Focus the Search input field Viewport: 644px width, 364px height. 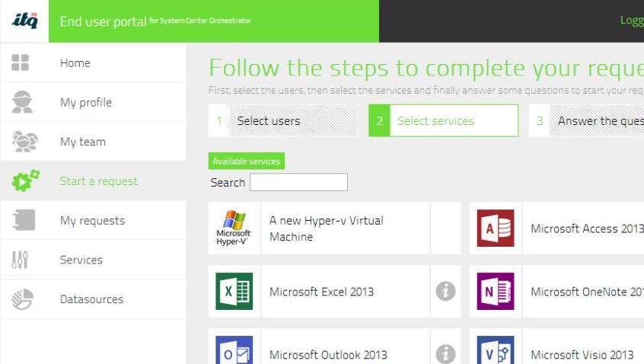[x=298, y=182]
